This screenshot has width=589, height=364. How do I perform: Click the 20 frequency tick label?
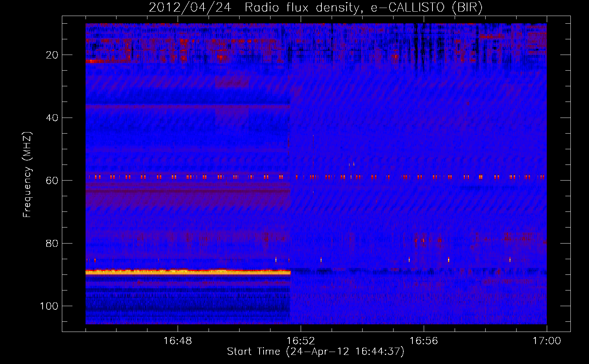(52, 55)
